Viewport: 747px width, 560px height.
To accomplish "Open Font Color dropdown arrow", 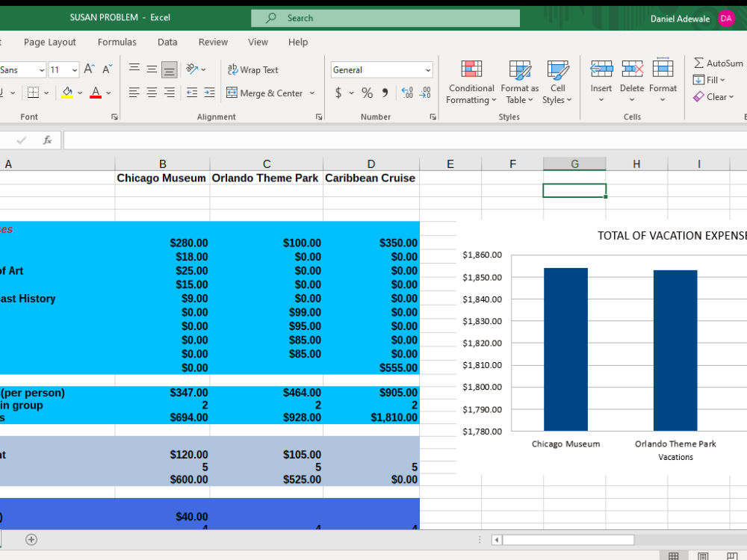I will point(108,93).
